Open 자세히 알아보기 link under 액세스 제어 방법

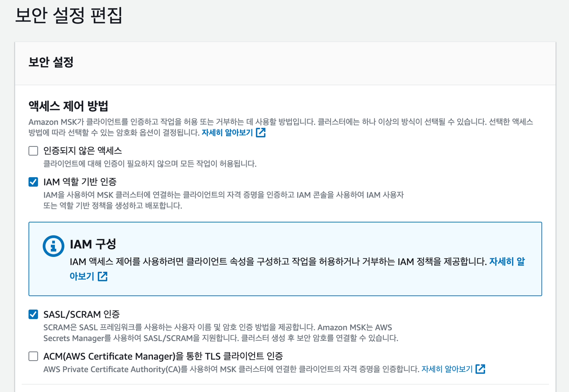[x=227, y=132]
